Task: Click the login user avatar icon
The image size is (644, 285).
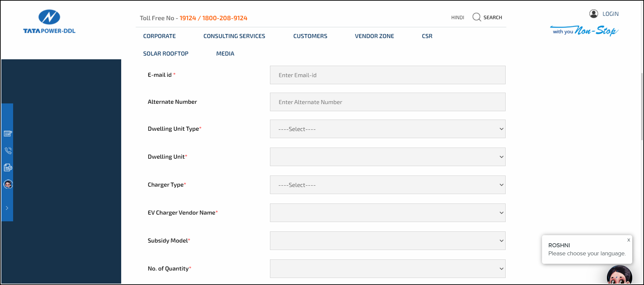Action: click(x=594, y=14)
